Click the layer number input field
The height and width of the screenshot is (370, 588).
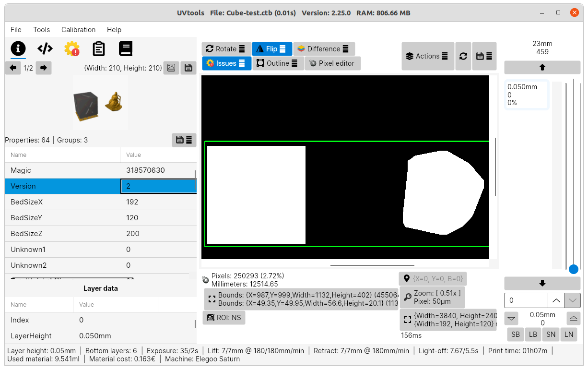click(x=526, y=300)
